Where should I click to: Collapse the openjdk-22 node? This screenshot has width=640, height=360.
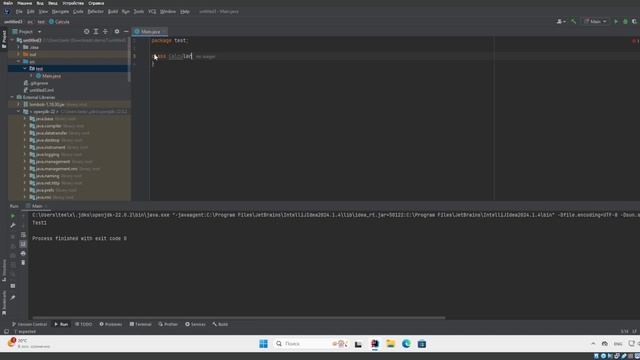(18, 111)
